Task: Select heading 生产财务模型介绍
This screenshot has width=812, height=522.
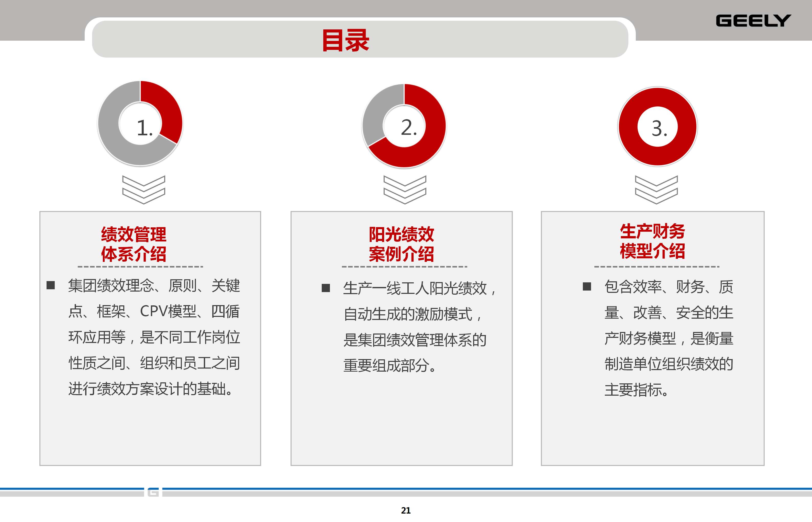Action: tap(652, 241)
